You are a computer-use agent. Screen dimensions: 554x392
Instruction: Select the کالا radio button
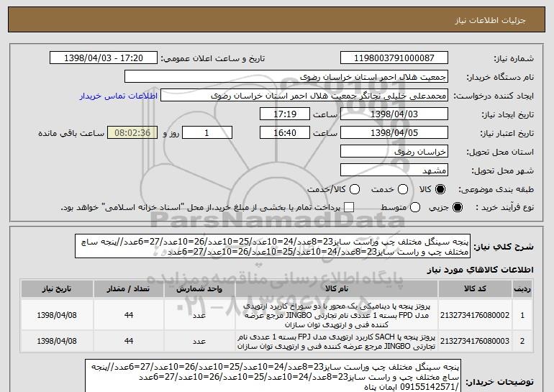click(440, 189)
